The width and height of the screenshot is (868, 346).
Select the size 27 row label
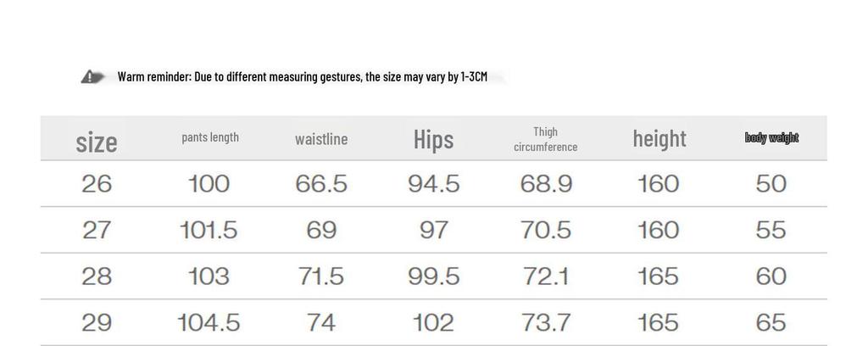[97, 230]
